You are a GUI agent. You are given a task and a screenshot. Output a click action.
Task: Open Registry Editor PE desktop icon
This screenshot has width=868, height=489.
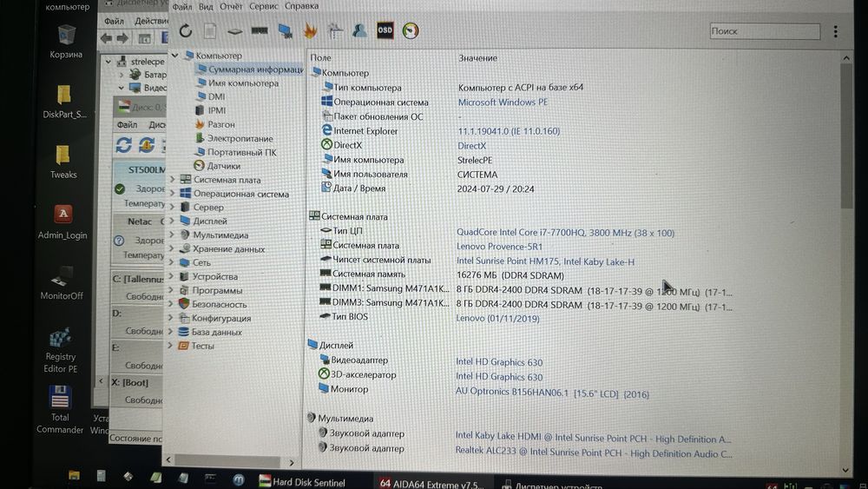[x=61, y=350]
